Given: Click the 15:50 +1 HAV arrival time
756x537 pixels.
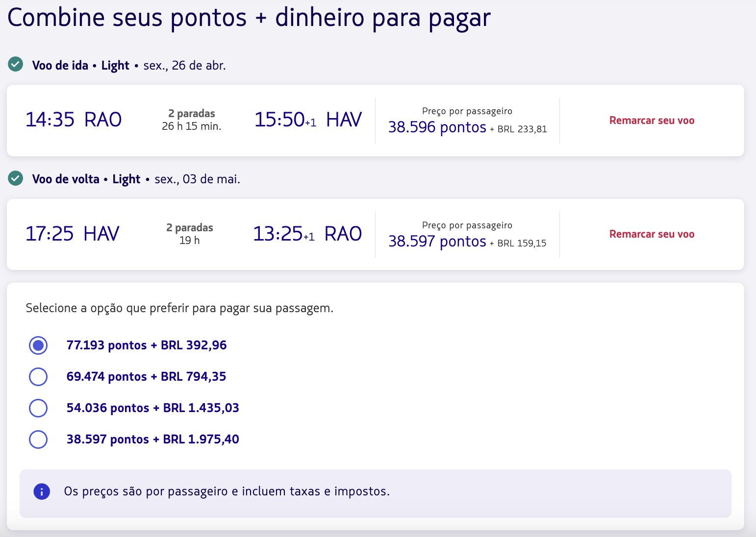Looking at the screenshot, I should [x=308, y=120].
